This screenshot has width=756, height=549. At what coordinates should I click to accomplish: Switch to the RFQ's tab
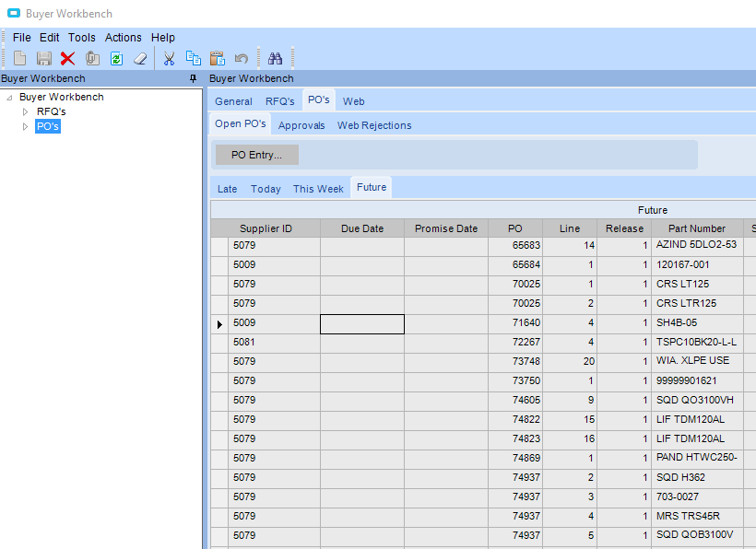pyautogui.click(x=279, y=101)
